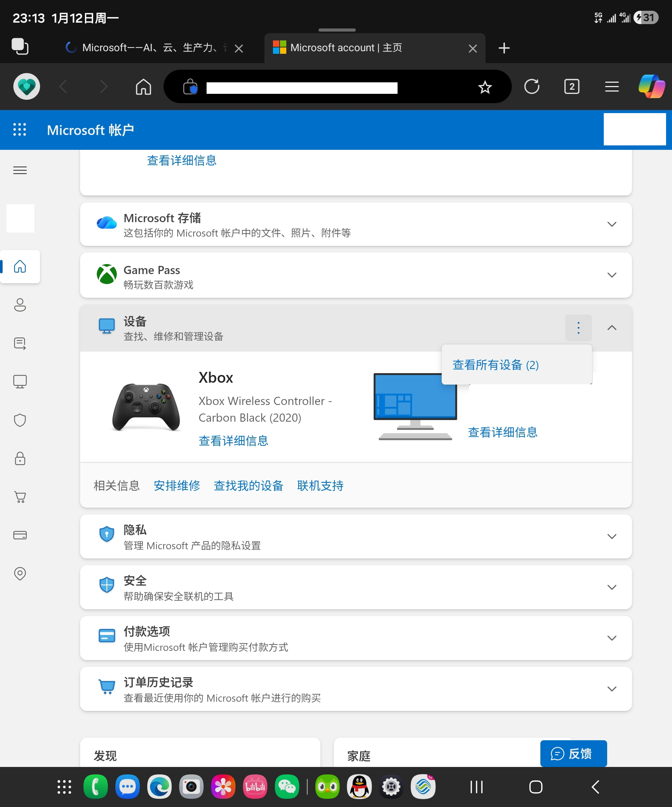Launch the Phone app from taskbar
Screen dimensions: 672x807
click(96, 787)
